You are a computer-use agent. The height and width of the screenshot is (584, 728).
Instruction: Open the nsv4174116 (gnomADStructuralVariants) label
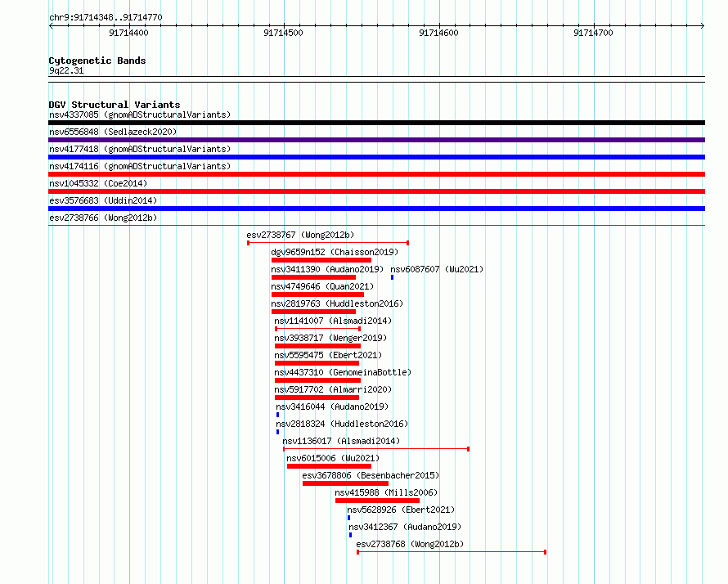[x=140, y=166]
